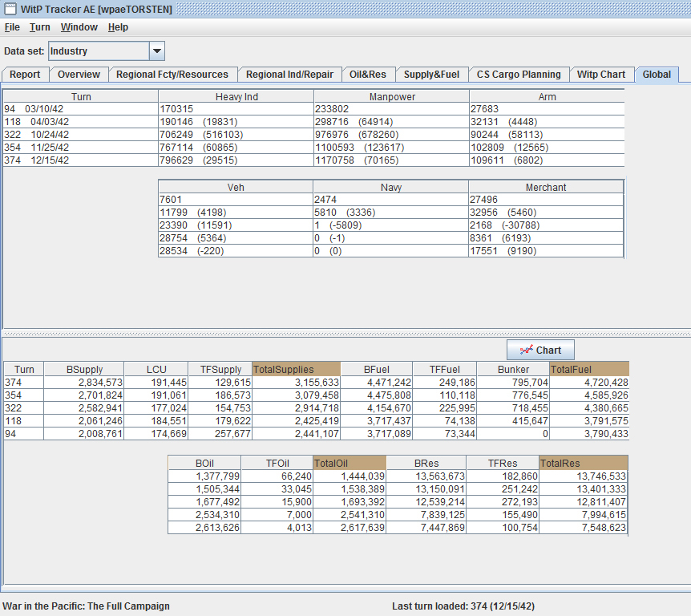This screenshot has height=616, width=691.
Task: Open the Regional Ind/Repair tab
Action: click(289, 75)
